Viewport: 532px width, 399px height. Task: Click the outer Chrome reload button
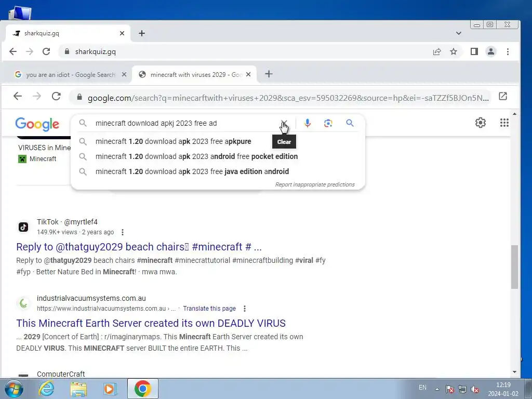coord(46,51)
